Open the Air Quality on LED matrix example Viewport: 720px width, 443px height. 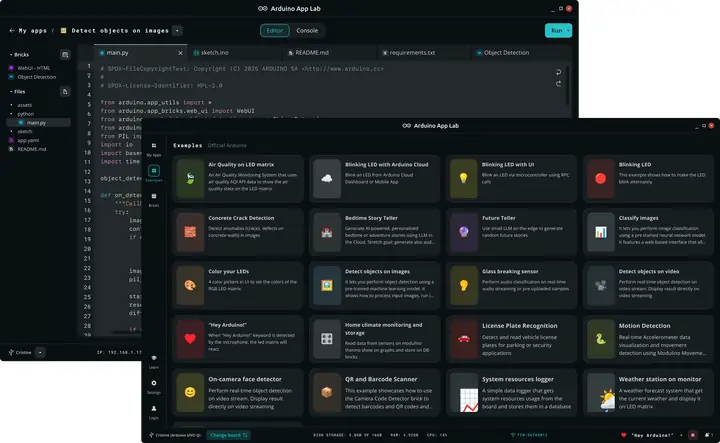click(238, 179)
